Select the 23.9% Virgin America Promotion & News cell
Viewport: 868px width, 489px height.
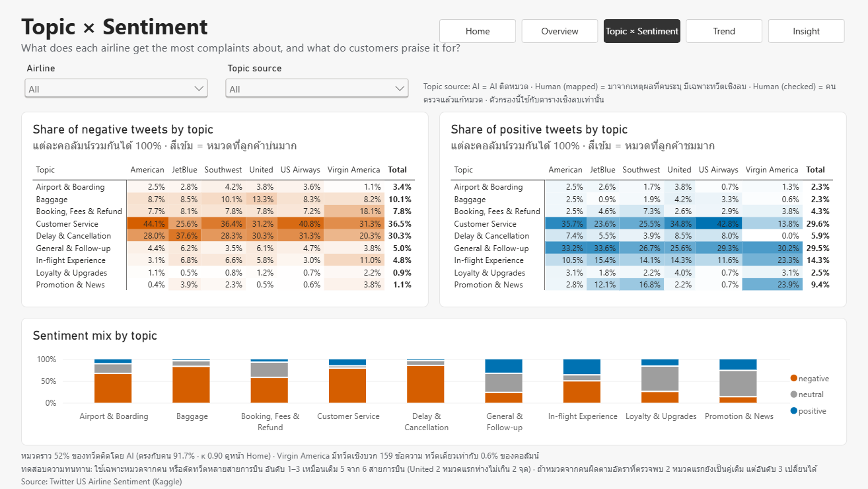pyautogui.click(x=772, y=285)
